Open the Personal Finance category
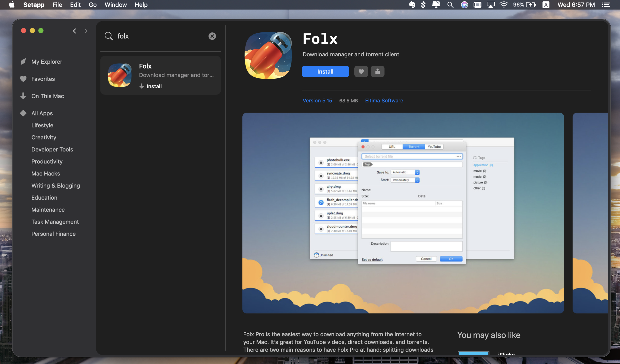The width and height of the screenshot is (620, 364). pyautogui.click(x=53, y=234)
